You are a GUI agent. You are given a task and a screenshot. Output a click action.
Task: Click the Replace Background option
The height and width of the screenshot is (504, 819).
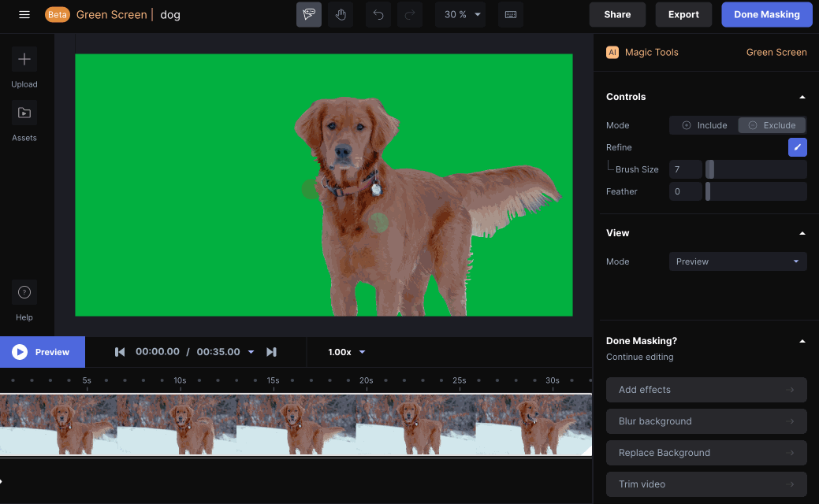705,452
